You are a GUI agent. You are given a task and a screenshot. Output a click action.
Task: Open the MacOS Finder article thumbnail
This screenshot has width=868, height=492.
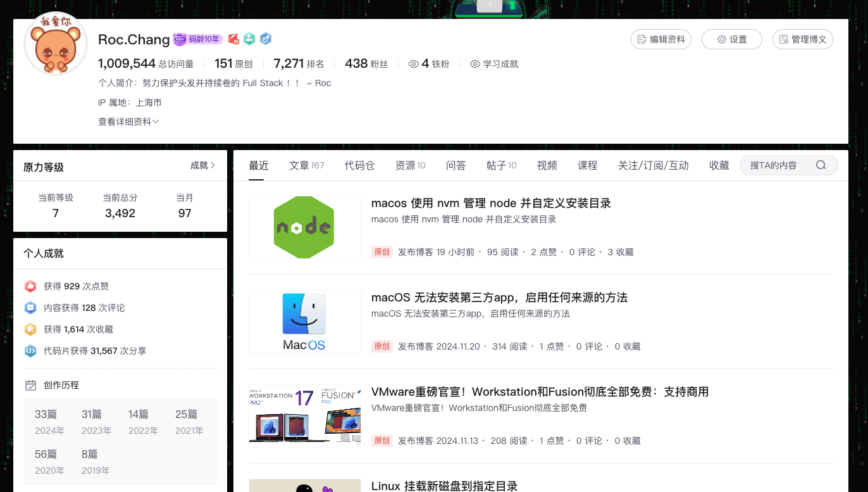pos(305,322)
